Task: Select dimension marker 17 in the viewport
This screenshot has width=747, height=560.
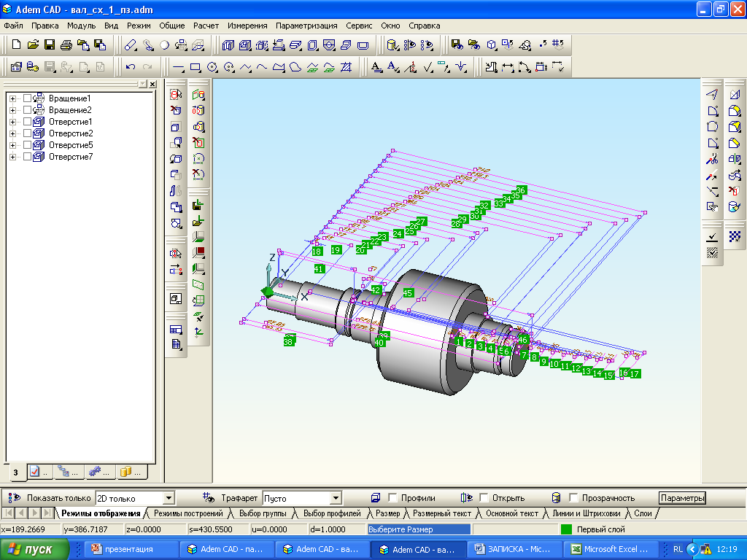Action: [x=635, y=374]
